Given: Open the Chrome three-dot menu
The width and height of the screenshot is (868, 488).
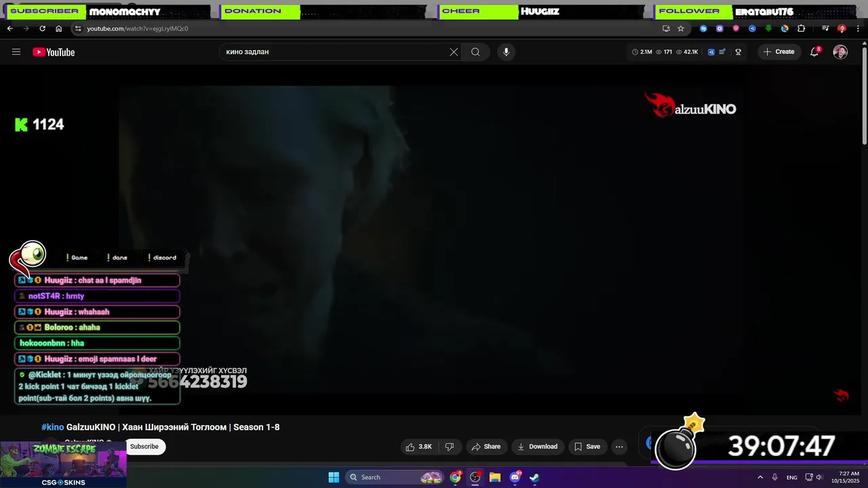Looking at the screenshot, I should [x=858, y=28].
